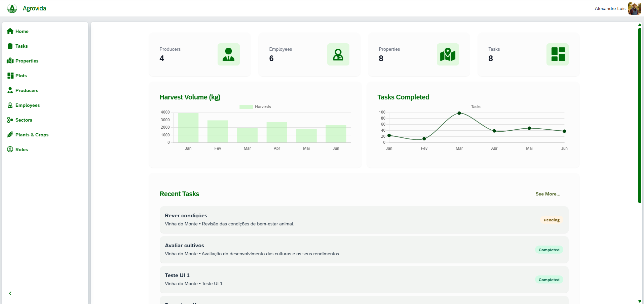Click the Agrovida brand name

pos(34,8)
